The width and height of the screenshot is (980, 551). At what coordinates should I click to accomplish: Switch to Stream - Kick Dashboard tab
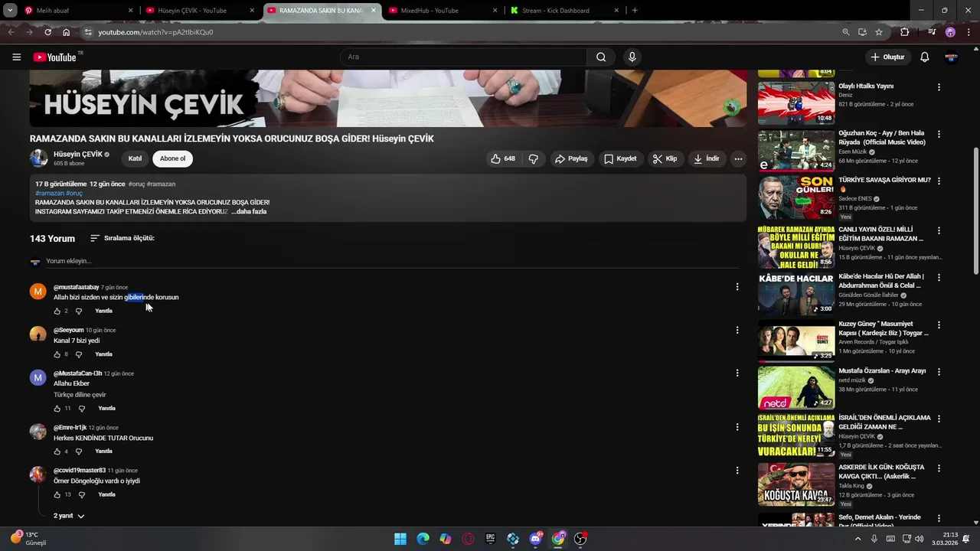(564, 11)
